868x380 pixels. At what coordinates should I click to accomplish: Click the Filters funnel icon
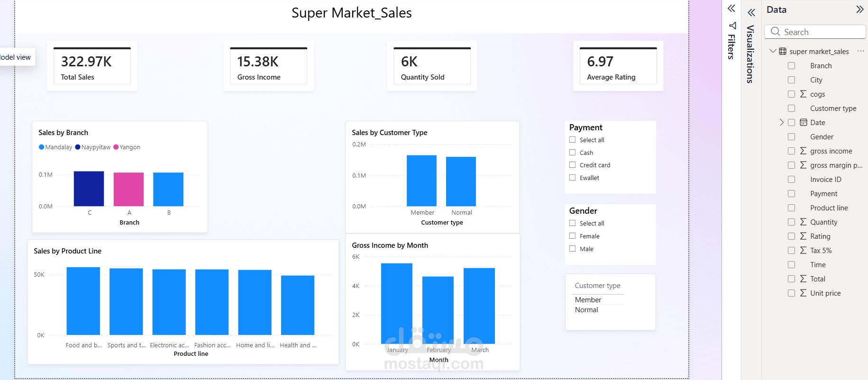pos(732,26)
